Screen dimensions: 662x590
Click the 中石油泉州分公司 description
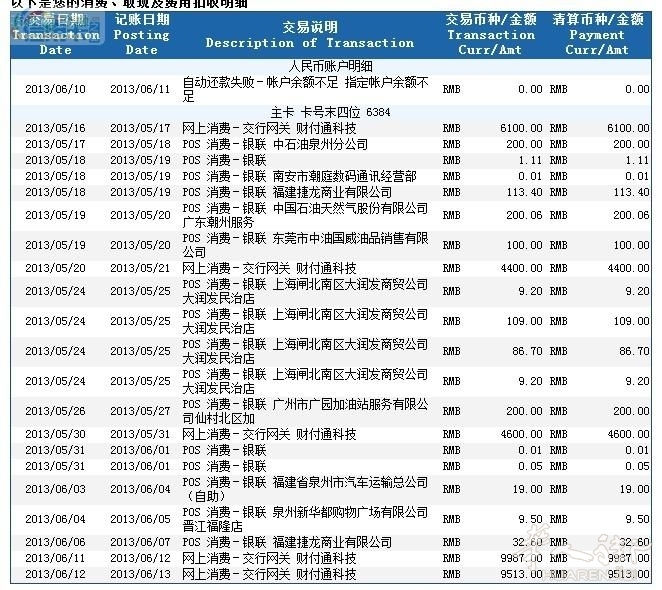[x=275, y=144]
